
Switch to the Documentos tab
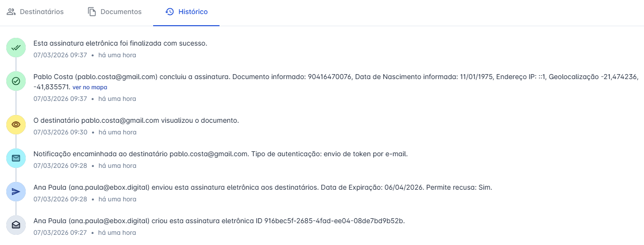tap(121, 12)
